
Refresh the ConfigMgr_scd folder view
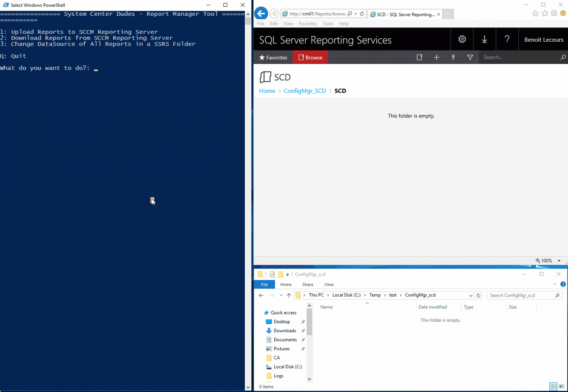[x=477, y=295]
